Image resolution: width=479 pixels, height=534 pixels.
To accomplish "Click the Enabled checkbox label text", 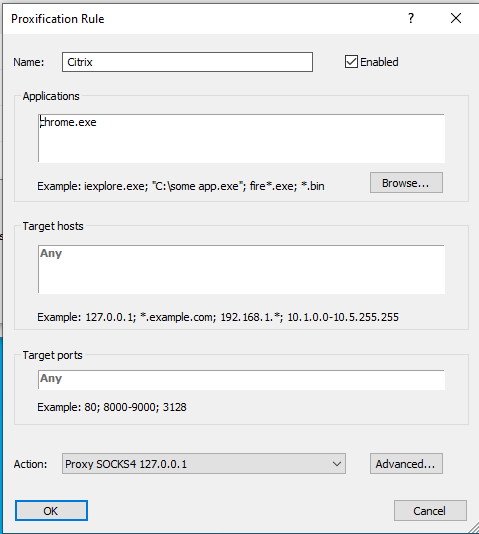I will [379, 62].
